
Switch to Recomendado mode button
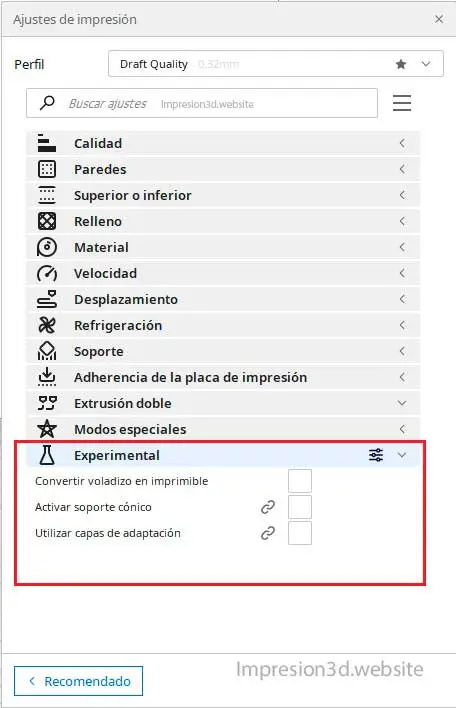(x=79, y=681)
